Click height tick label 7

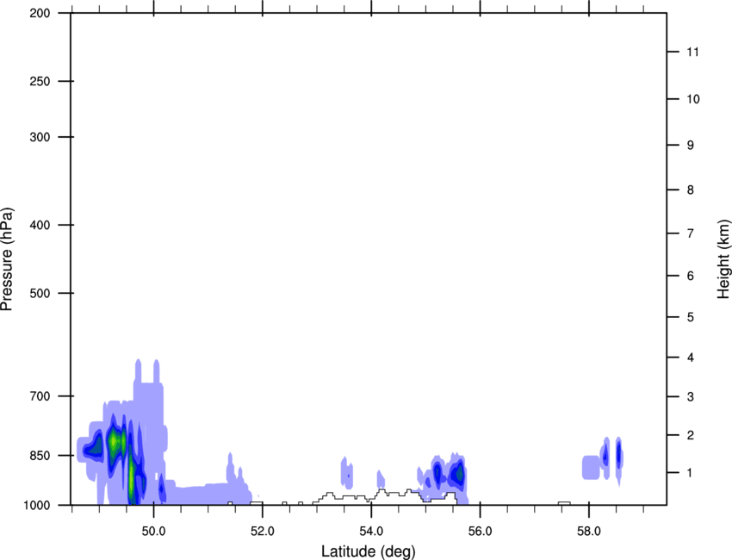[690, 233]
